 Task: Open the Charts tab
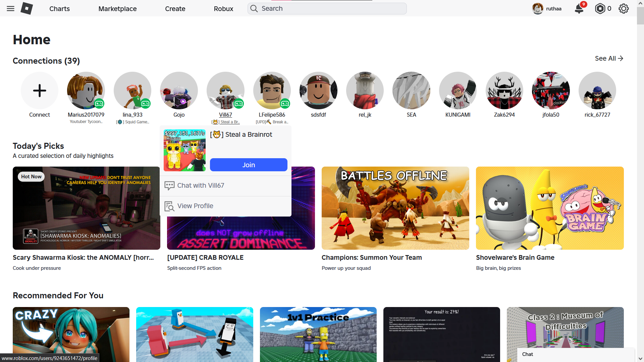(x=59, y=9)
